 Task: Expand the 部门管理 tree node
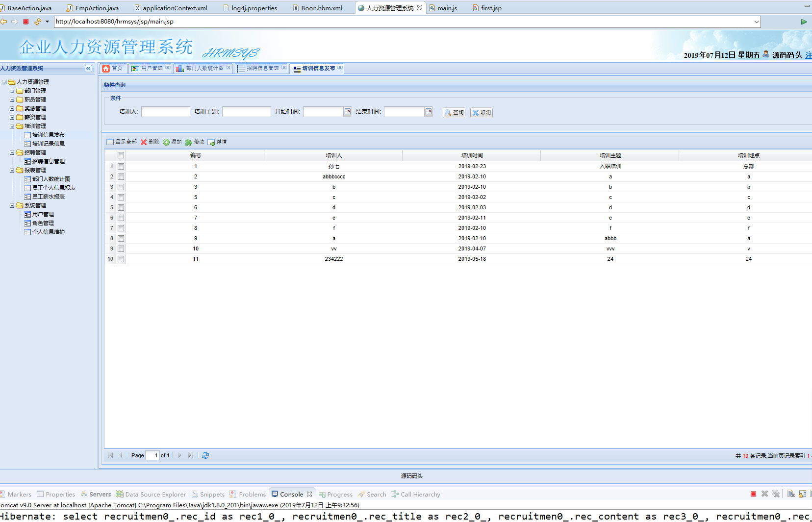coord(12,91)
